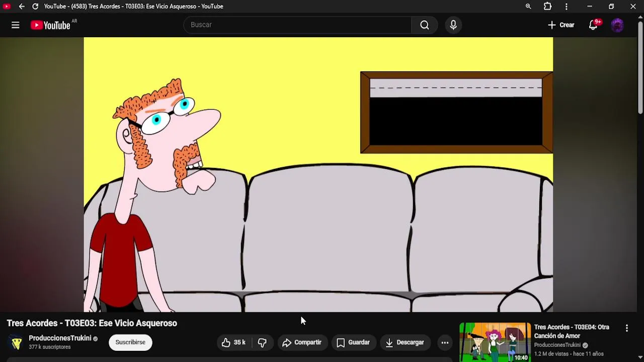This screenshot has height=362, width=644.
Task: Click the search magnifier button
Action: click(x=425, y=25)
